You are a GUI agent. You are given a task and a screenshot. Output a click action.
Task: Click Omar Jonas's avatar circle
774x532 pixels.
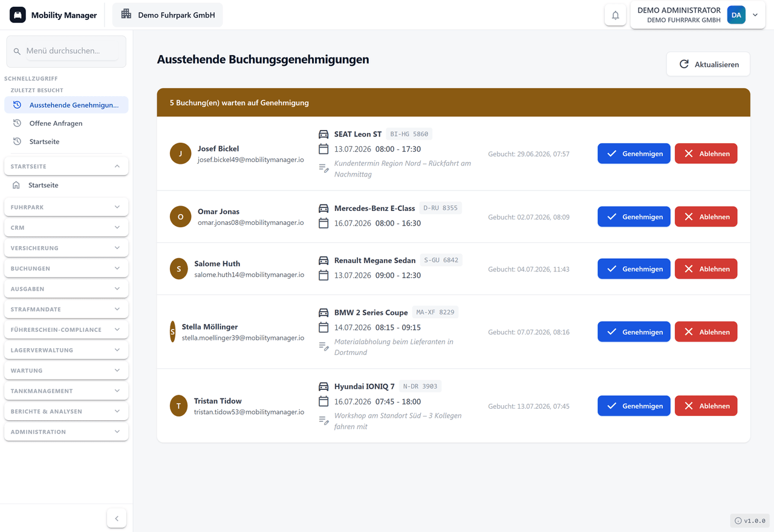[x=181, y=216]
